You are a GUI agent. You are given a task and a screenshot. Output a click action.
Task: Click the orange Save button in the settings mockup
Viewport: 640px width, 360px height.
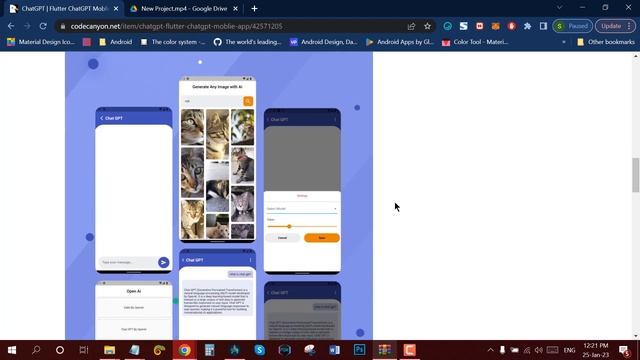pos(322,238)
